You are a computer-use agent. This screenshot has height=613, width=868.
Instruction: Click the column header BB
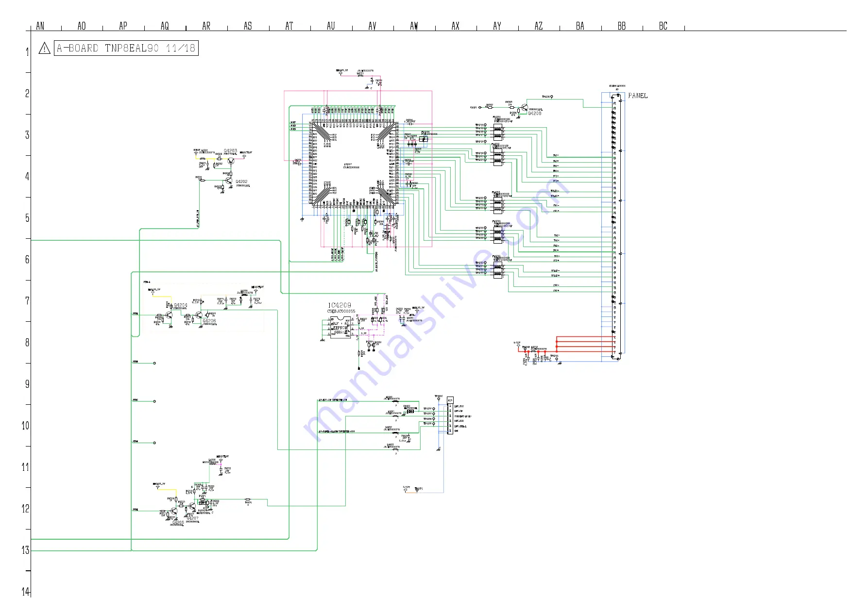tap(622, 26)
